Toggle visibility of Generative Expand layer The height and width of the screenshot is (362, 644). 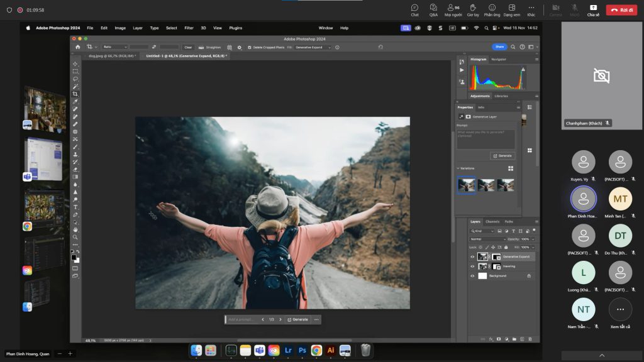coord(472,257)
